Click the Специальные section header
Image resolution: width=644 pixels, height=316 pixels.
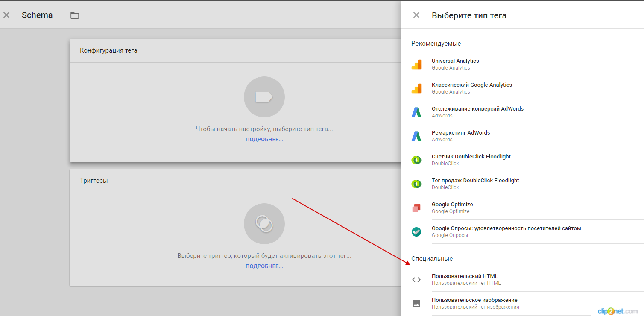coord(432,259)
